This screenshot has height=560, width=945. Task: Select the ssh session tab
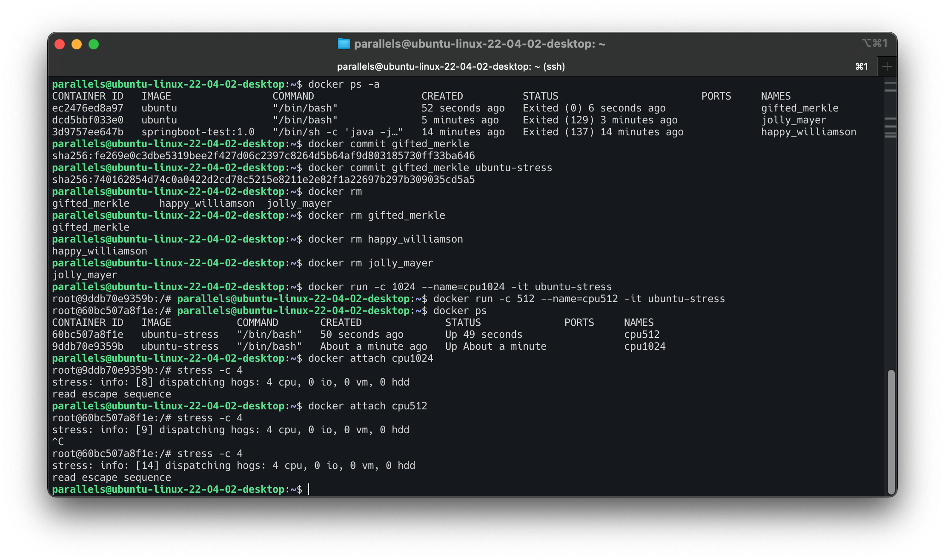point(451,66)
